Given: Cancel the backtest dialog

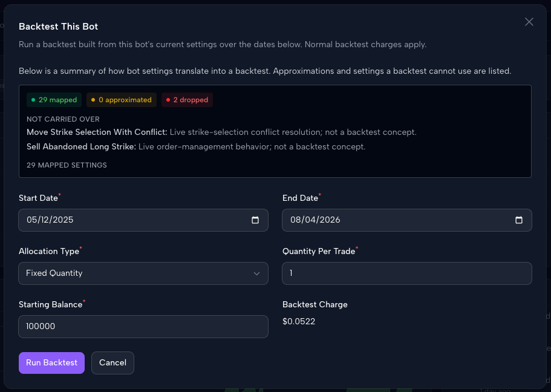Looking at the screenshot, I should click(x=112, y=363).
